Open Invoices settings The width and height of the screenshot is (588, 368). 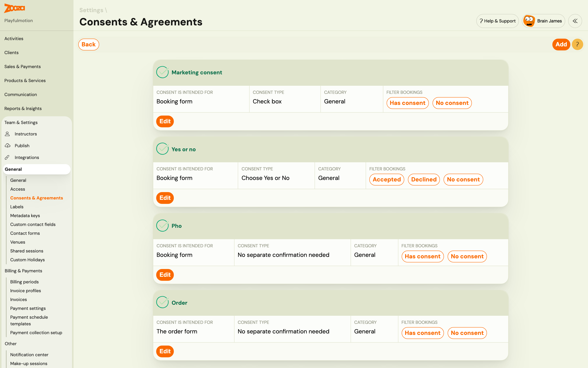[18, 300]
